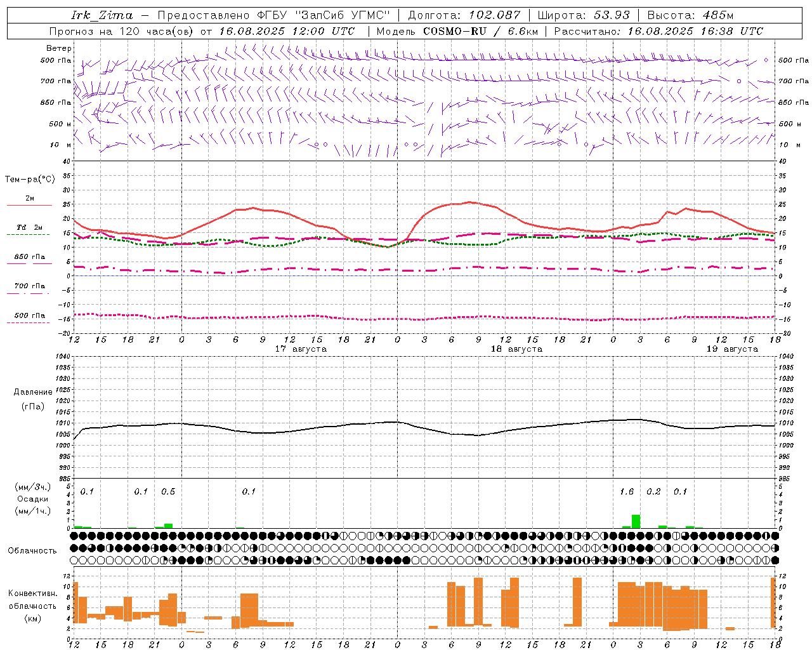Click the Irk_Zima station title

101,15
